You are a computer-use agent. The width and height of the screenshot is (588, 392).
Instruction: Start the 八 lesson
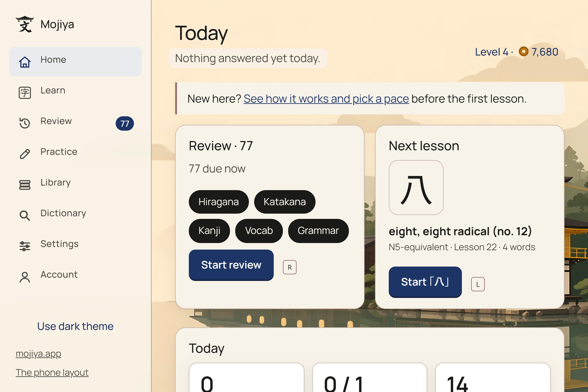[425, 282]
